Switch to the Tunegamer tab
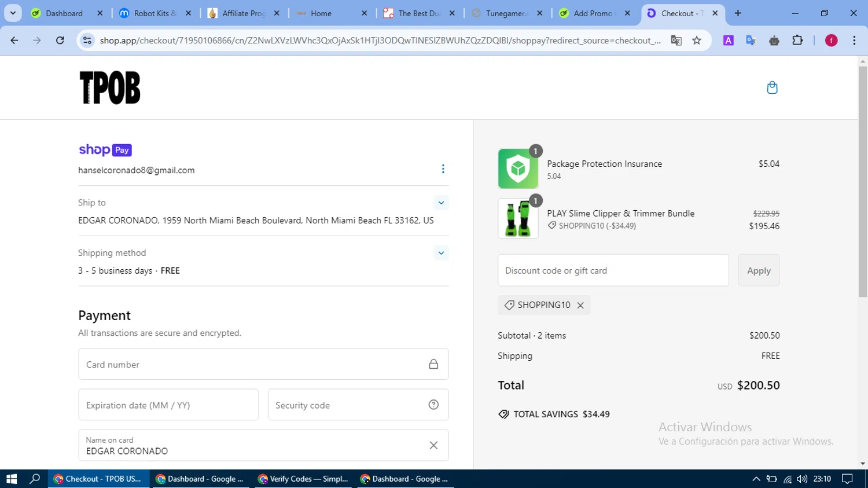This screenshot has width=868, height=488. point(507,13)
